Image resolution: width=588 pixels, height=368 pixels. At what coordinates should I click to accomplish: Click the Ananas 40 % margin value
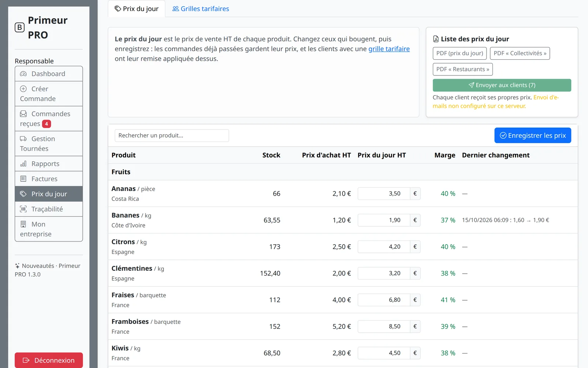pos(448,194)
